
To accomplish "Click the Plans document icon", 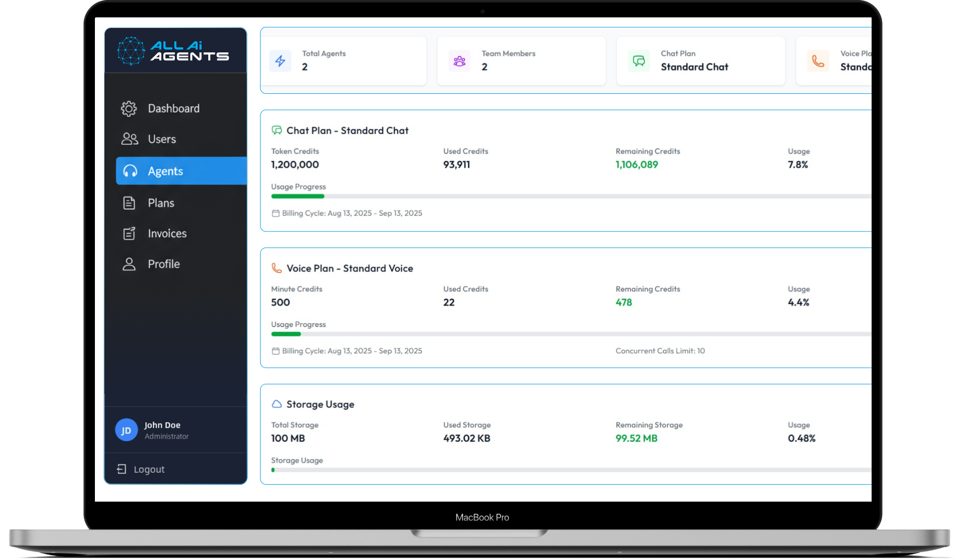I will tap(129, 203).
